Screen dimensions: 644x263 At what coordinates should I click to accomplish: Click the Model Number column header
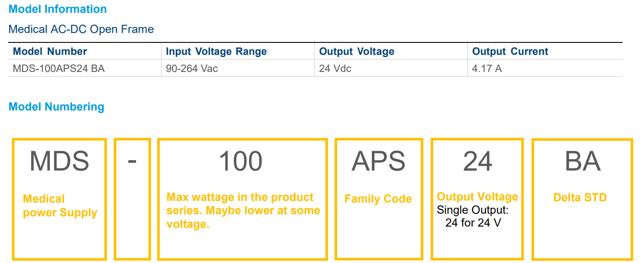tap(50, 51)
